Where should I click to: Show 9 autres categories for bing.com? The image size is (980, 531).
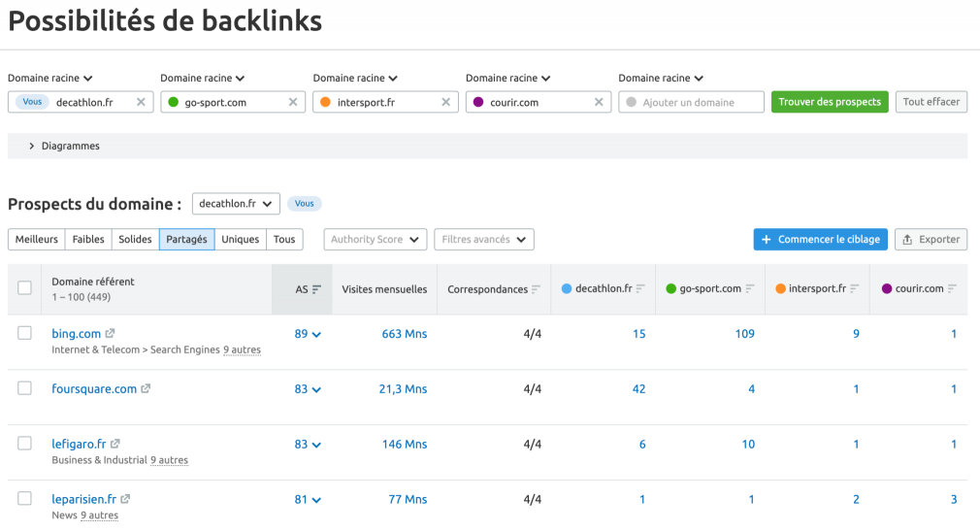242,349
